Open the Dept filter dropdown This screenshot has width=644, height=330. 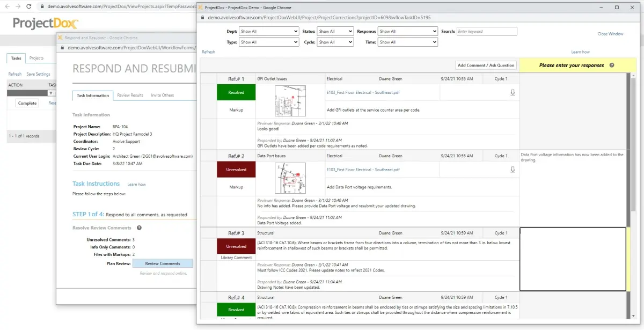click(x=269, y=32)
